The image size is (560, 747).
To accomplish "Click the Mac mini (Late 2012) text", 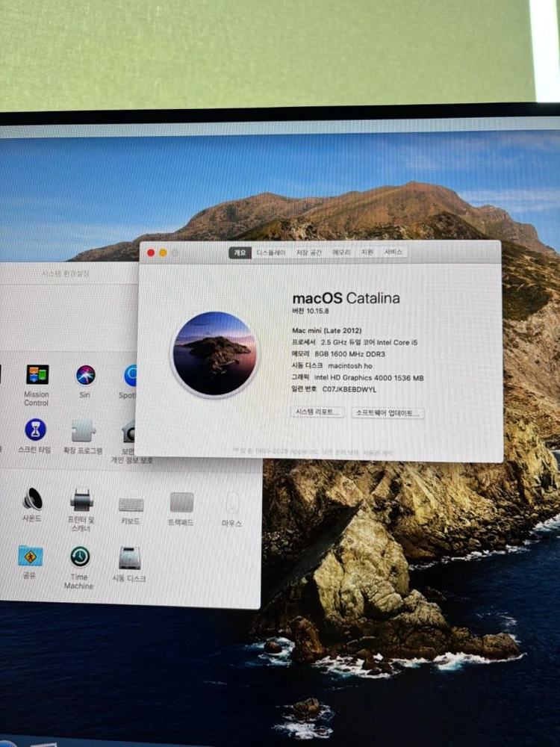I will pos(327,330).
